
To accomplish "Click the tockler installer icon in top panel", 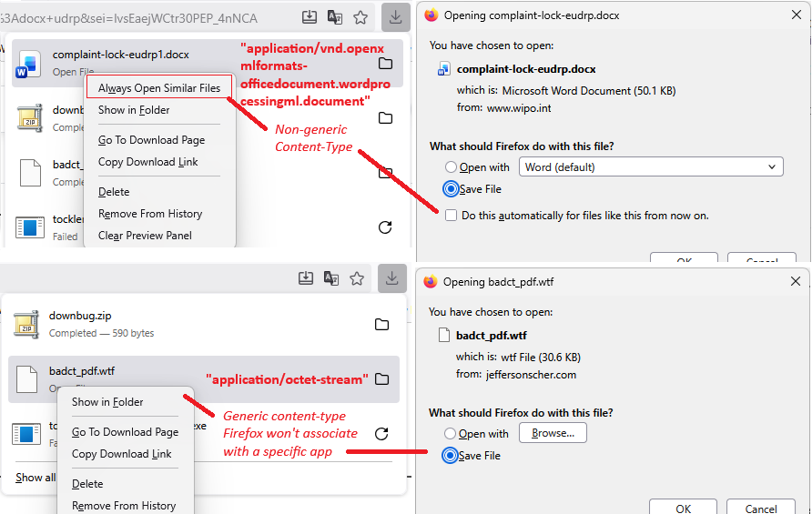I will [29, 227].
